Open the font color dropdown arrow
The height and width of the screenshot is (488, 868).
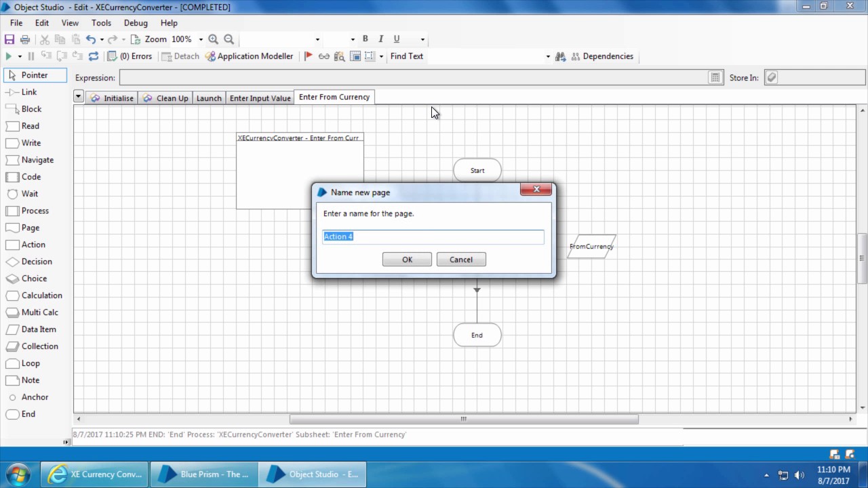[x=422, y=39]
